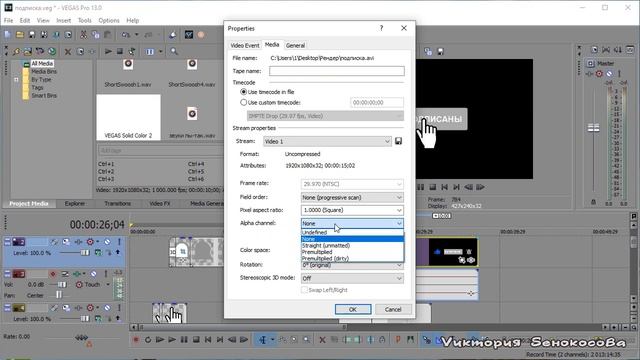Mute video track 1
The height and width of the screenshot is (360, 640).
pyautogui.click(x=107, y=242)
